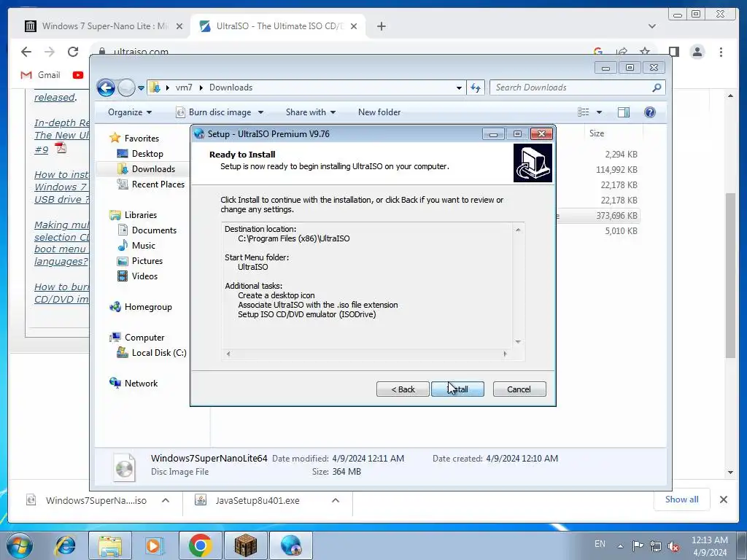Open YouTube bookmark icon
The width and height of the screenshot is (747, 560).
78,75
